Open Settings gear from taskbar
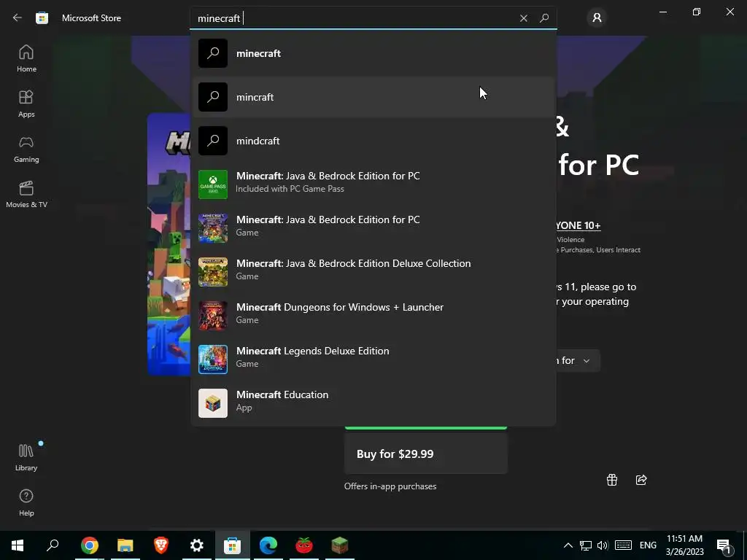 (197, 545)
